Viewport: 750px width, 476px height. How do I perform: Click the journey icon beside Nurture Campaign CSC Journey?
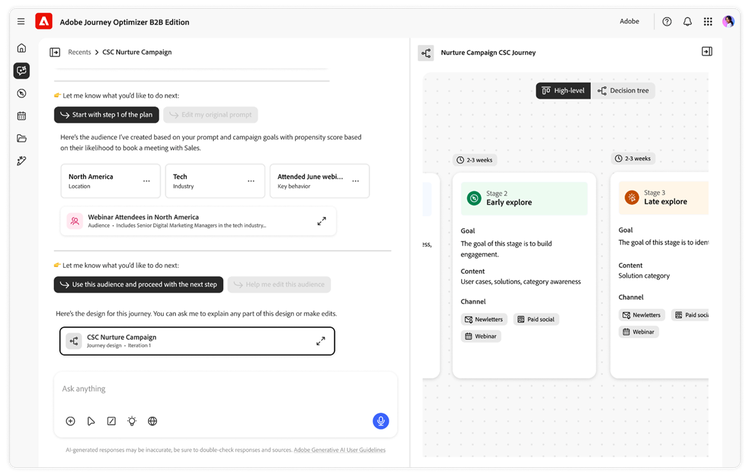pyautogui.click(x=426, y=53)
